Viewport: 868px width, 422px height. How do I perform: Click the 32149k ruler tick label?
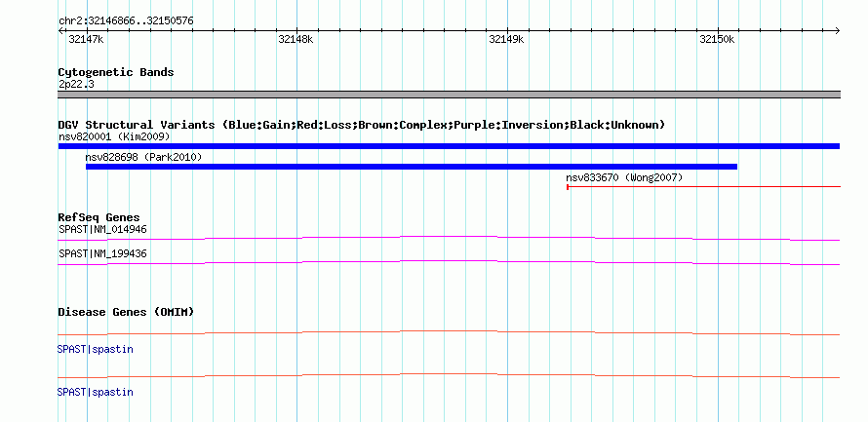tap(506, 39)
